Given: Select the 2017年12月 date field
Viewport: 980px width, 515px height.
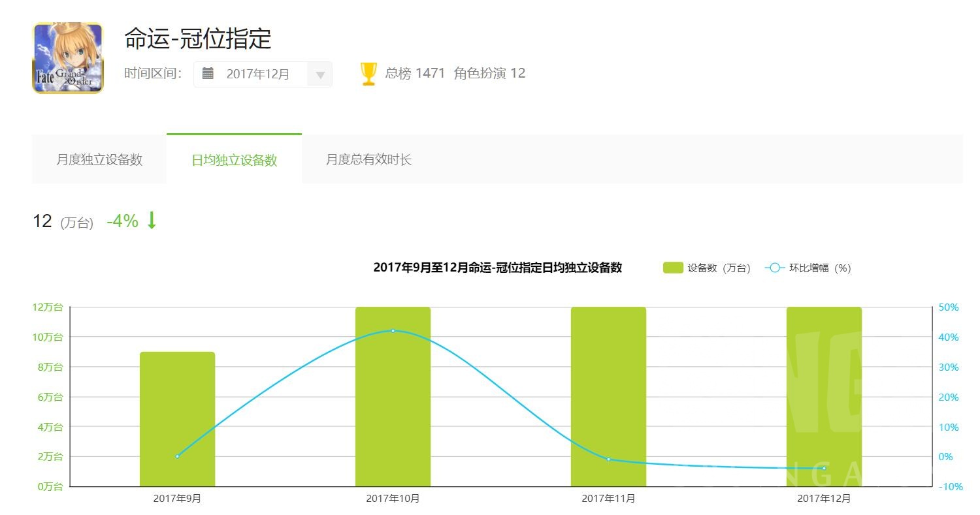Looking at the screenshot, I should (258, 74).
